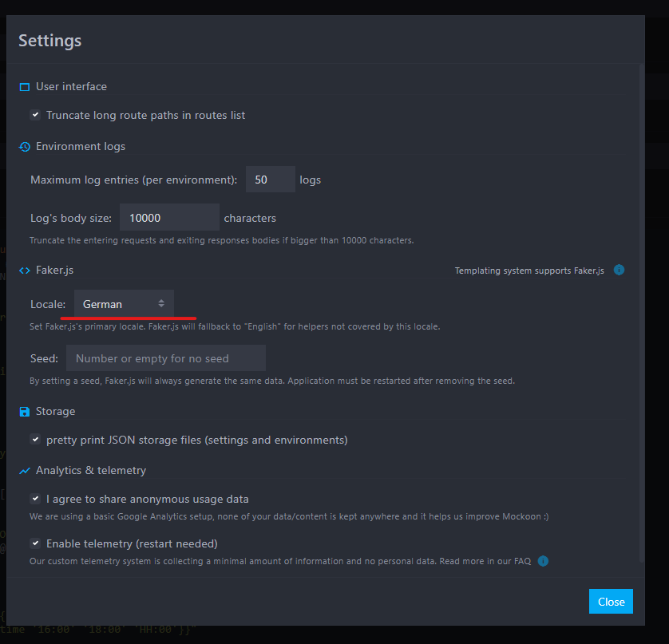The width and height of the screenshot is (669, 644).
Task: Click the Storage floppy disk icon
Action: (23, 411)
